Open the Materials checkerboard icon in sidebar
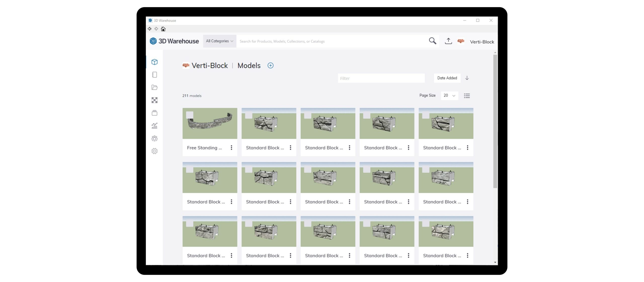Screen dimensions: 644x282 [154, 100]
